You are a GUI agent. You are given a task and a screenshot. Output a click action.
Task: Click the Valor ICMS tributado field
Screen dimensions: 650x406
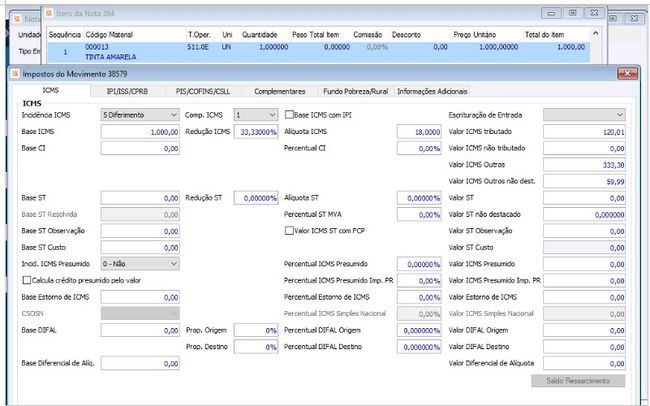pos(584,132)
